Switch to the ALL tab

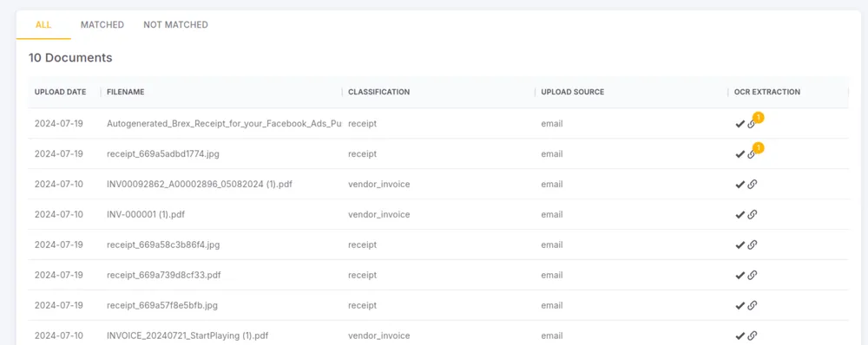[43, 25]
